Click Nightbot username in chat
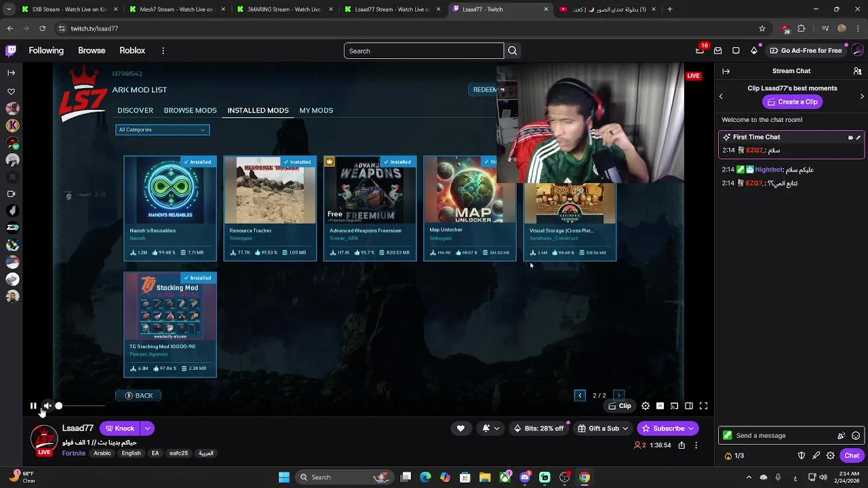 [x=770, y=169]
